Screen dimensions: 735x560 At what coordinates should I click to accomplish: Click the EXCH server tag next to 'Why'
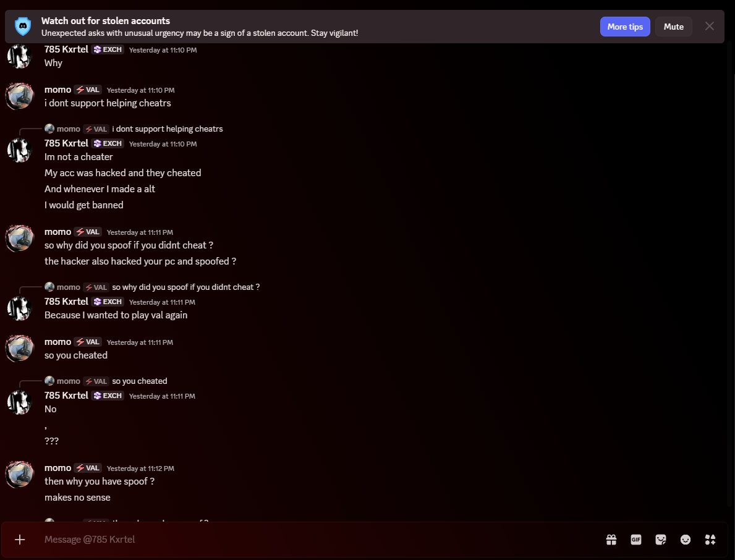click(x=108, y=49)
